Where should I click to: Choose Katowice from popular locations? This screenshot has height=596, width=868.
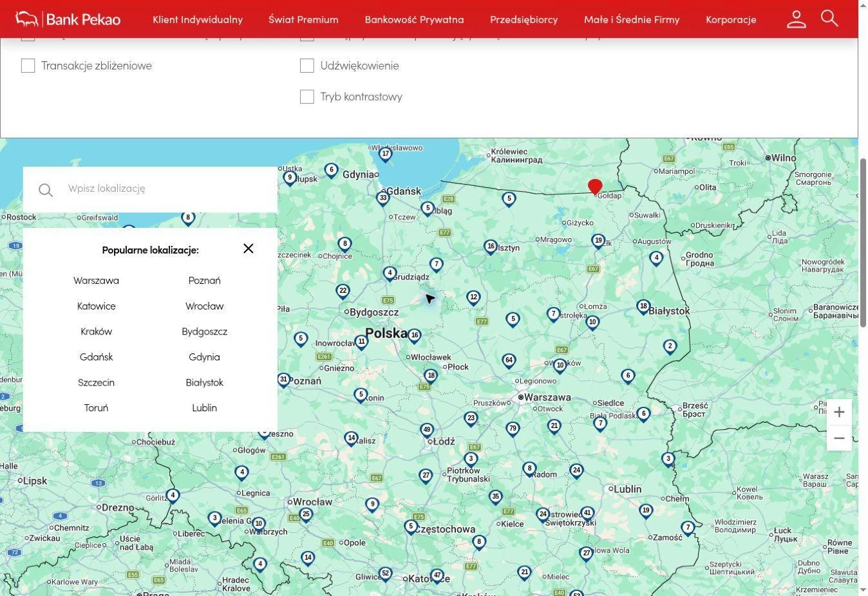pyautogui.click(x=96, y=306)
